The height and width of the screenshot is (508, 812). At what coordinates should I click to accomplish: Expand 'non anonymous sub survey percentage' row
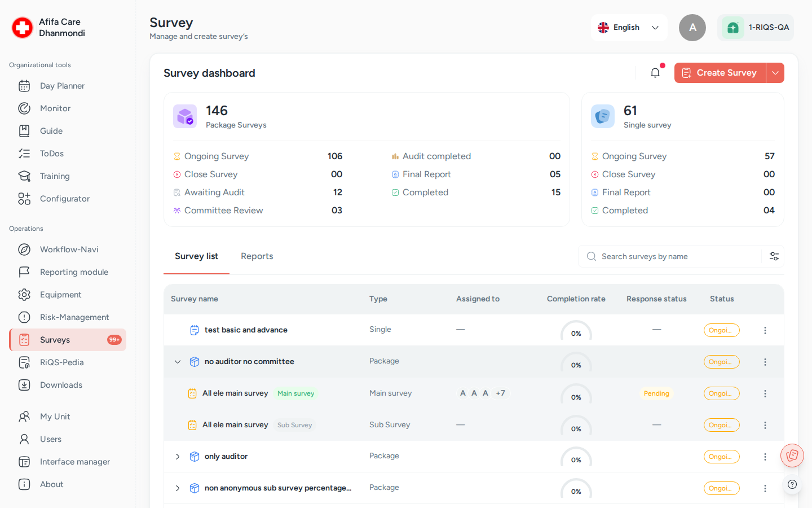[178, 488]
